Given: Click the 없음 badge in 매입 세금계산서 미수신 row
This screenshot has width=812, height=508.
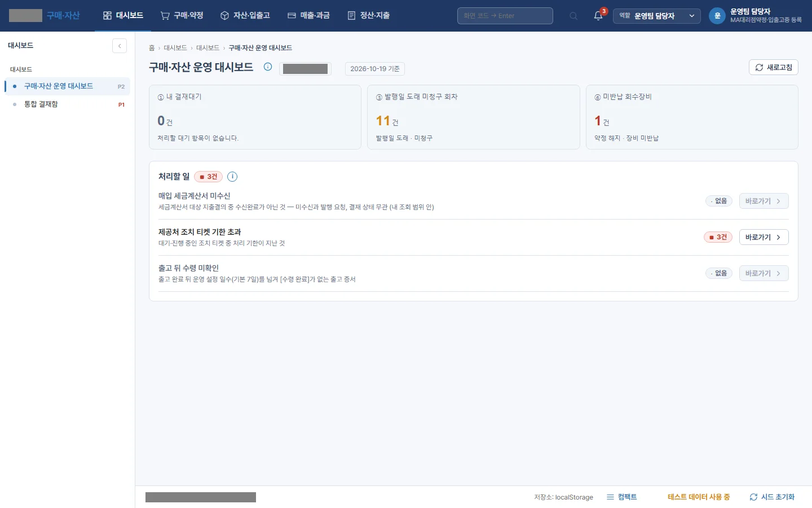Looking at the screenshot, I should click(x=719, y=201).
